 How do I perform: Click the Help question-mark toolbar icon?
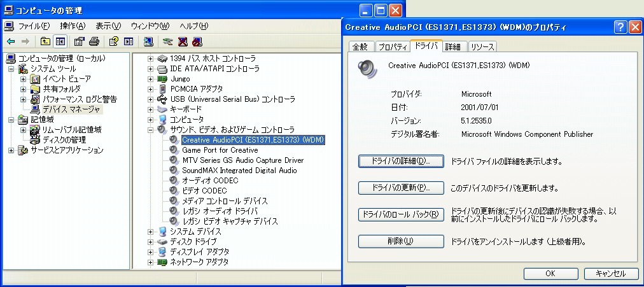(114, 41)
